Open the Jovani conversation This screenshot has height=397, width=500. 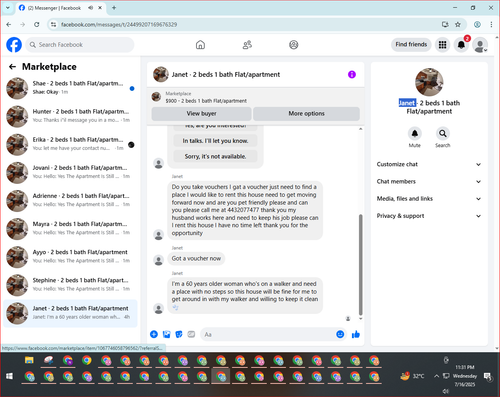[x=70, y=173]
